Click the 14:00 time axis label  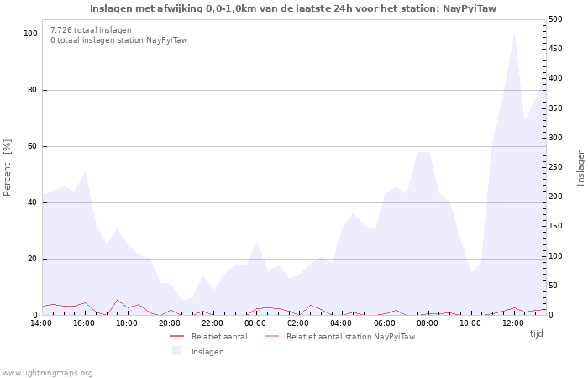point(41,323)
